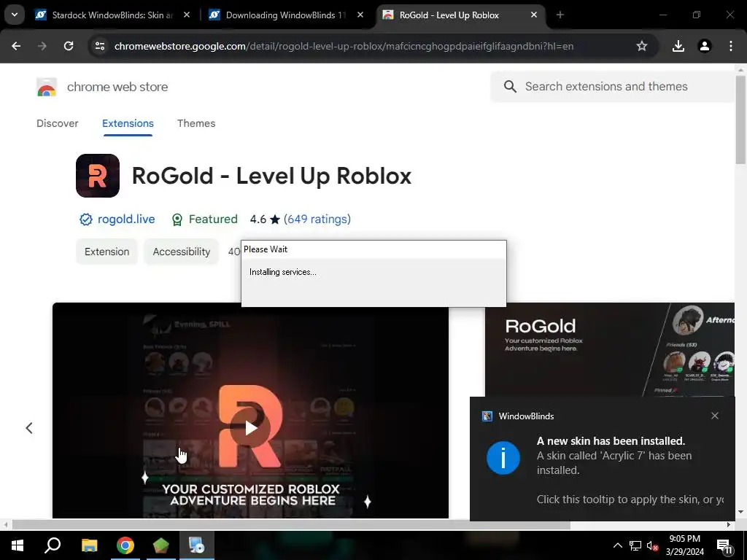Switch to Downloading WindowBlinds 11 tab
This screenshot has height=560, width=747.
(x=286, y=15)
